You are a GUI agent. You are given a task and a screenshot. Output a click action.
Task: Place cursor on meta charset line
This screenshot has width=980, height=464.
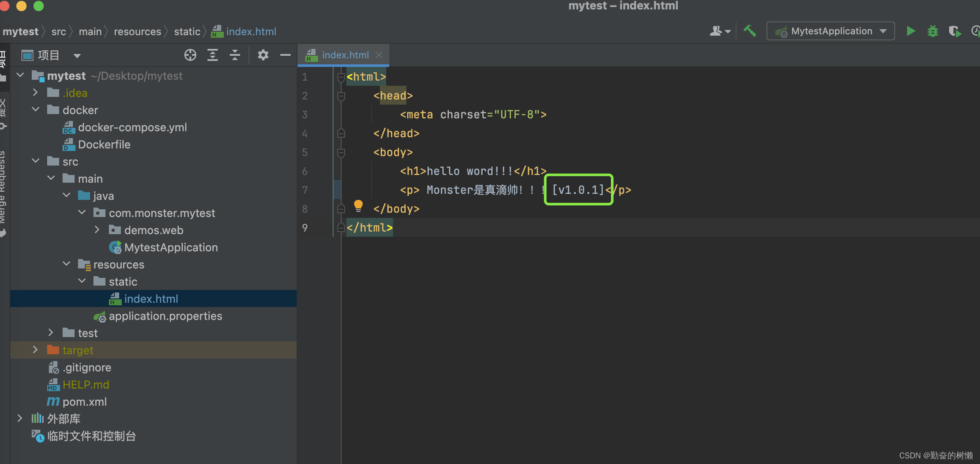pyautogui.click(x=473, y=114)
